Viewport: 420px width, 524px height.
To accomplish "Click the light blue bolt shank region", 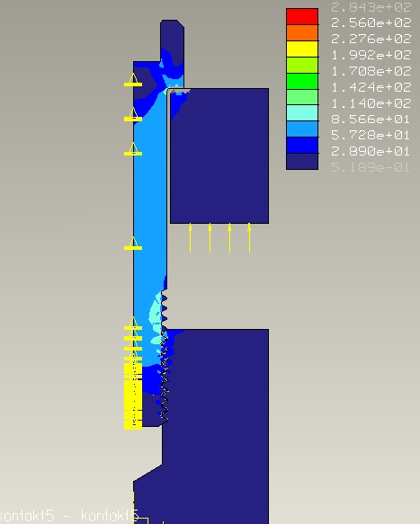I will pos(150,200).
